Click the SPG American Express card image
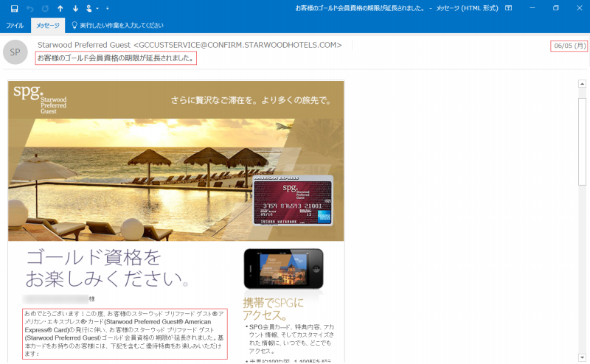Screen dimensions: 590x364 [293, 201]
